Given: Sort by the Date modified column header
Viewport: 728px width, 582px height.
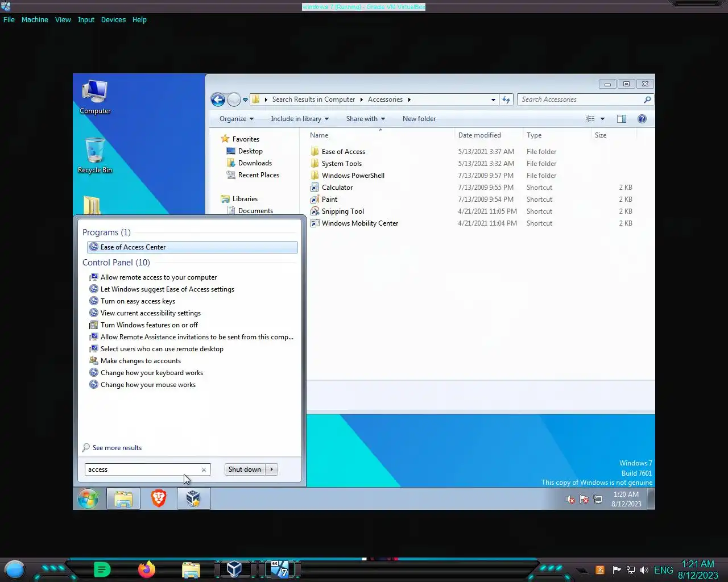Looking at the screenshot, I should point(489,135).
